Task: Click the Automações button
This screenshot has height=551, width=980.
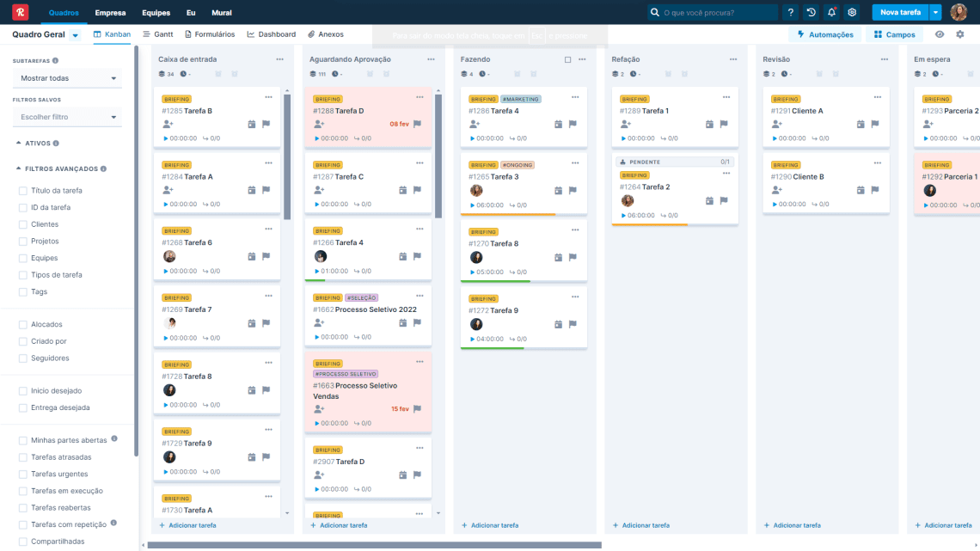Action: tap(825, 34)
